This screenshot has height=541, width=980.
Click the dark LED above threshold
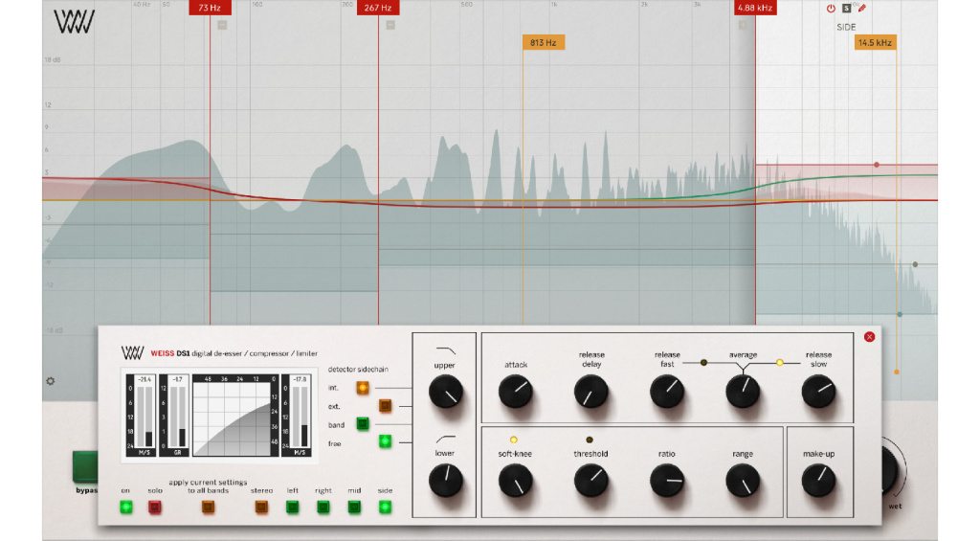pos(590,440)
